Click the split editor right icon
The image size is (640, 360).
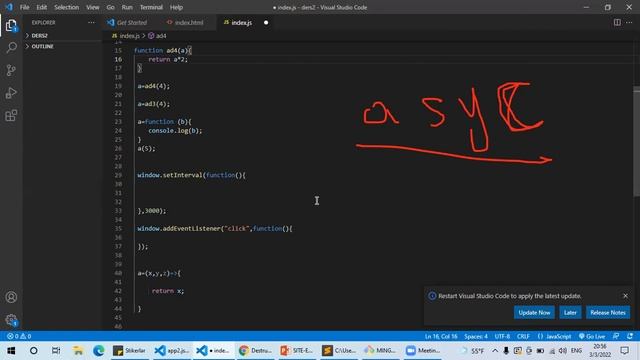pos(617,22)
